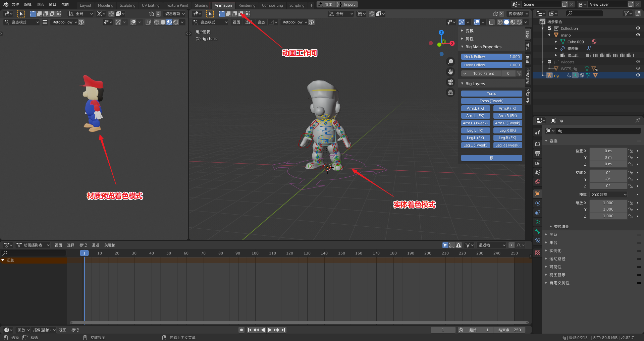Toggle lock for Scale Z
This screenshot has height=341, width=644.
631,216
